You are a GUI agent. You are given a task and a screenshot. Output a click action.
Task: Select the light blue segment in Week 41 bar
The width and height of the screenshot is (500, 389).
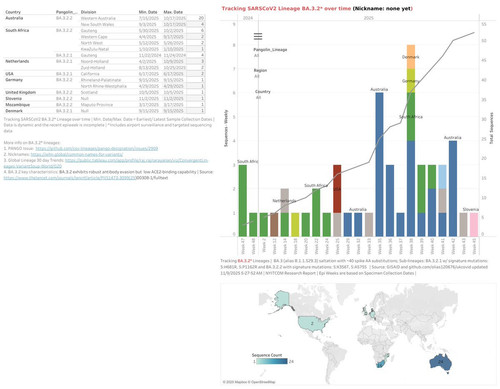442,177
